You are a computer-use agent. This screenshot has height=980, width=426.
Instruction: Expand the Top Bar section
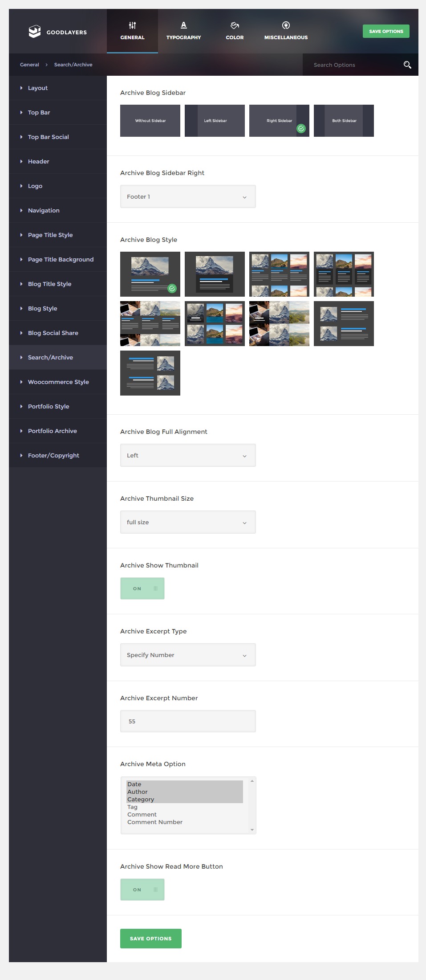[58, 112]
